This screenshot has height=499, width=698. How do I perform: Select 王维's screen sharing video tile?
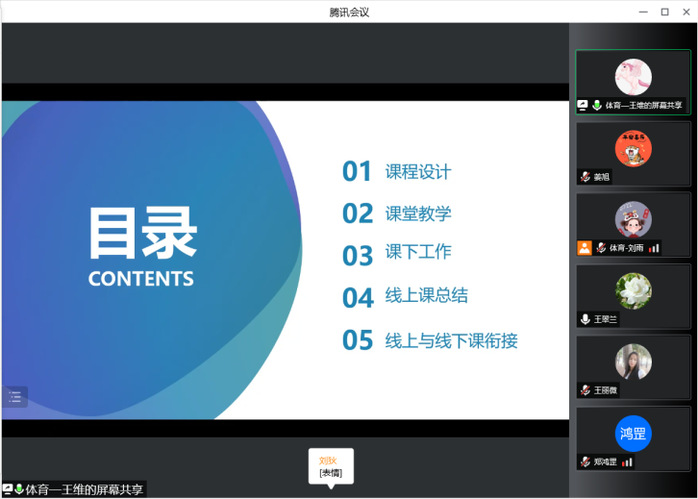[x=633, y=82]
